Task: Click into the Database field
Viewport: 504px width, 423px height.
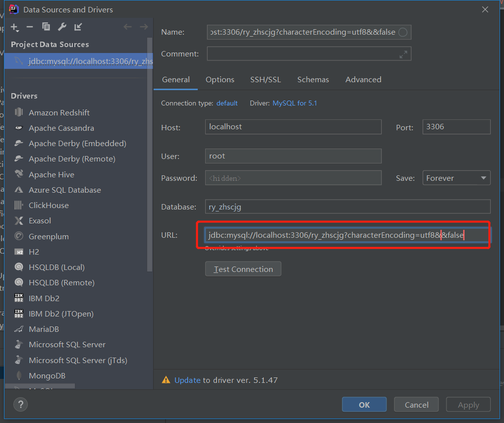Action: (x=348, y=207)
